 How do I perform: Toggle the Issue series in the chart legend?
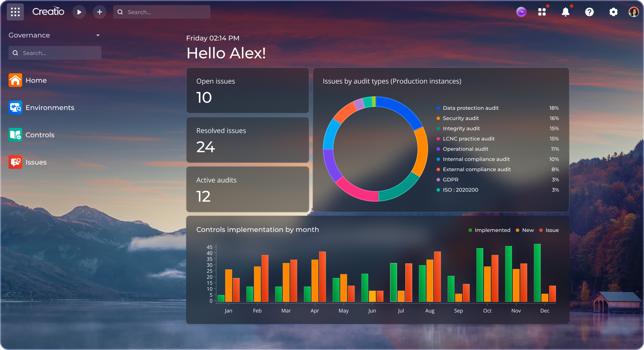click(x=549, y=230)
